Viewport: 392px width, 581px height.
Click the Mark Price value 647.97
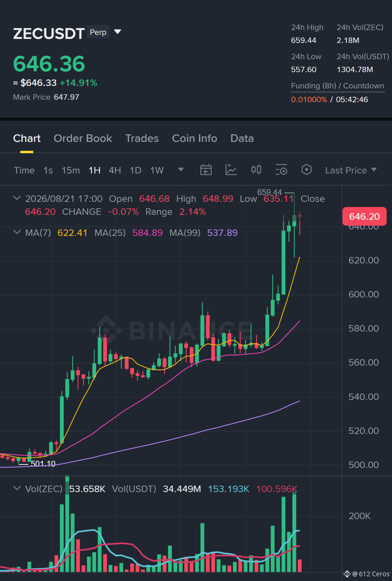(67, 97)
